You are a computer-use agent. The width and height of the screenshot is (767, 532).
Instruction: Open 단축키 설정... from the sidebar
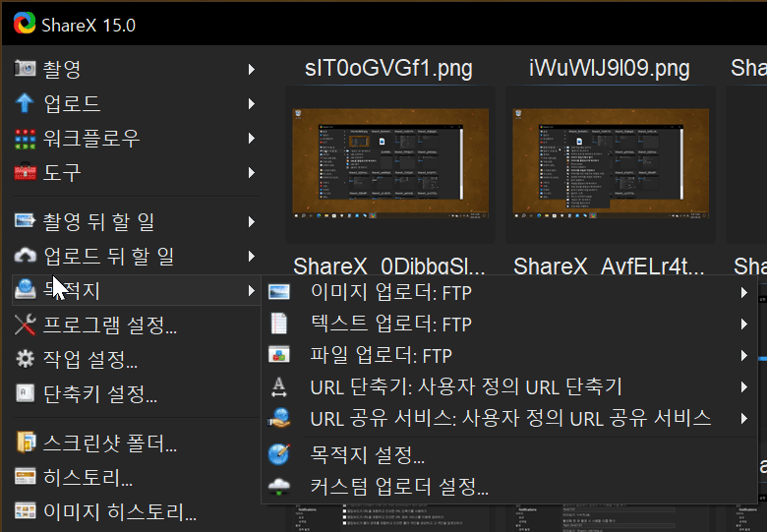(136, 394)
